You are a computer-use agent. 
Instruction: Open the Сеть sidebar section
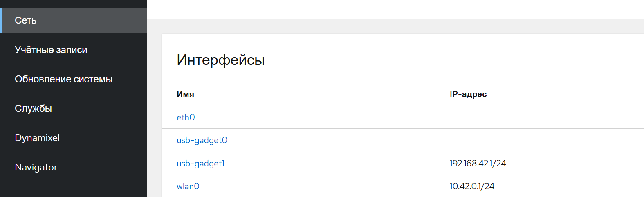click(x=26, y=20)
